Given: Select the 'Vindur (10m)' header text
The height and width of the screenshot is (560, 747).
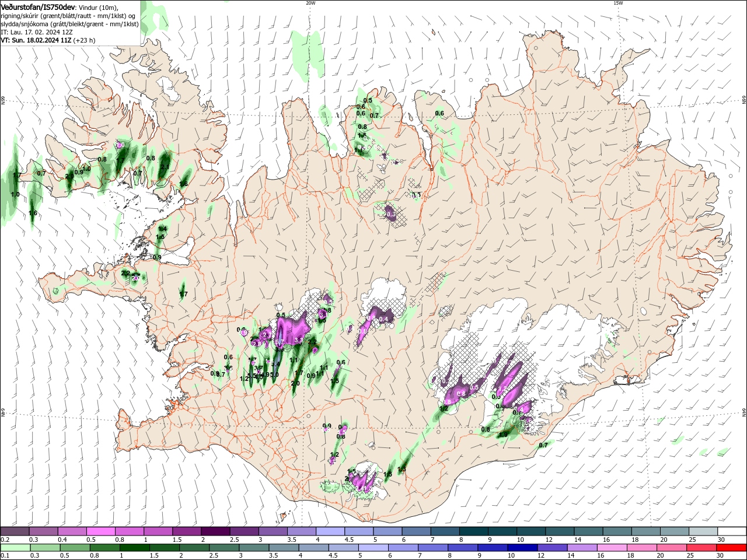Looking at the screenshot, I should (98, 7).
